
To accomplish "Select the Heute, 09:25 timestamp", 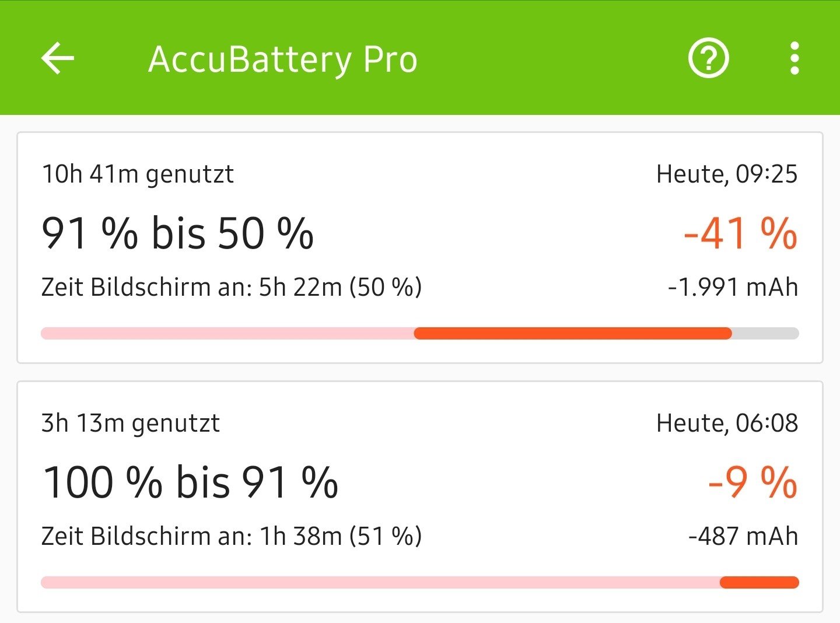I will (x=726, y=174).
